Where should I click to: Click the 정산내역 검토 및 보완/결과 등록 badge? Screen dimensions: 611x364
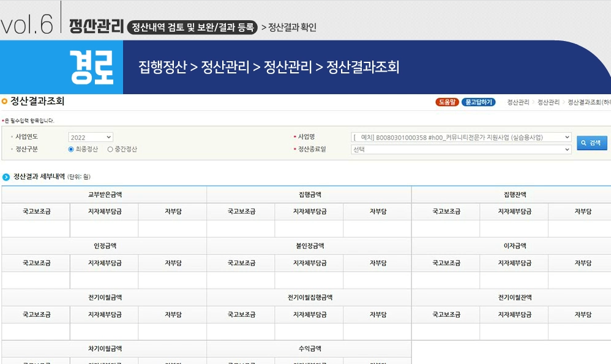[192, 27]
